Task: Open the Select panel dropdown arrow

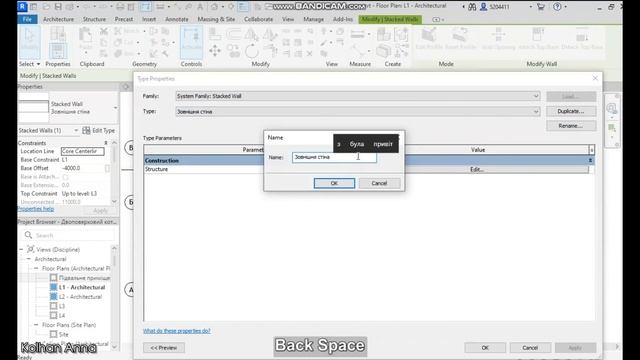Action: pyautogui.click(x=38, y=64)
